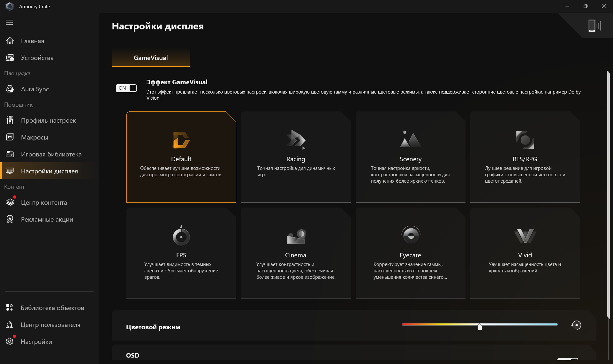Go to Макросы in the sidebar
Viewport: 613px width, 364px height.
point(34,137)
